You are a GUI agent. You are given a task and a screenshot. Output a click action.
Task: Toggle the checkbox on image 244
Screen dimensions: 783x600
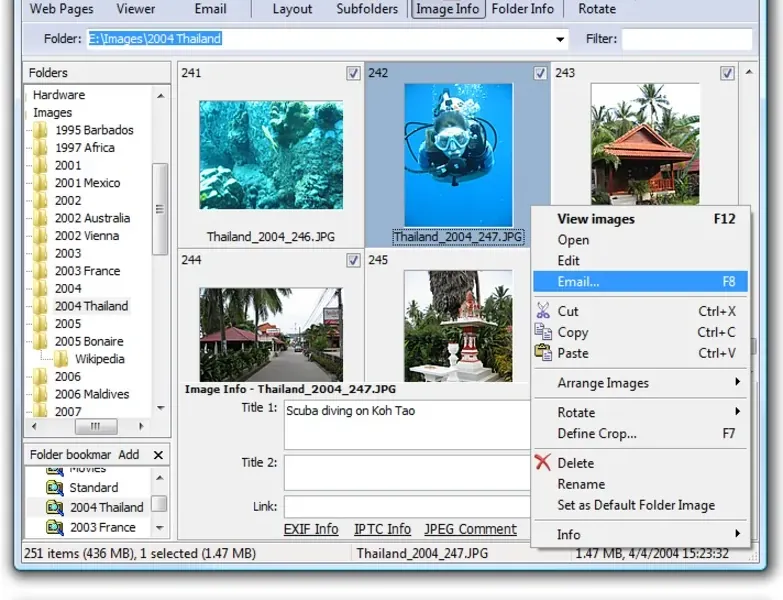point(353,260)
